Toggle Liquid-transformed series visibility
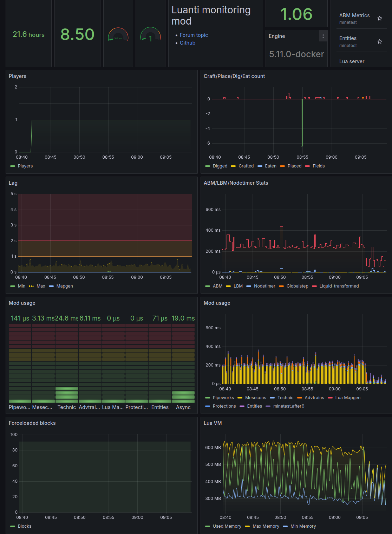Screen dimensions: 392x534 339,286
